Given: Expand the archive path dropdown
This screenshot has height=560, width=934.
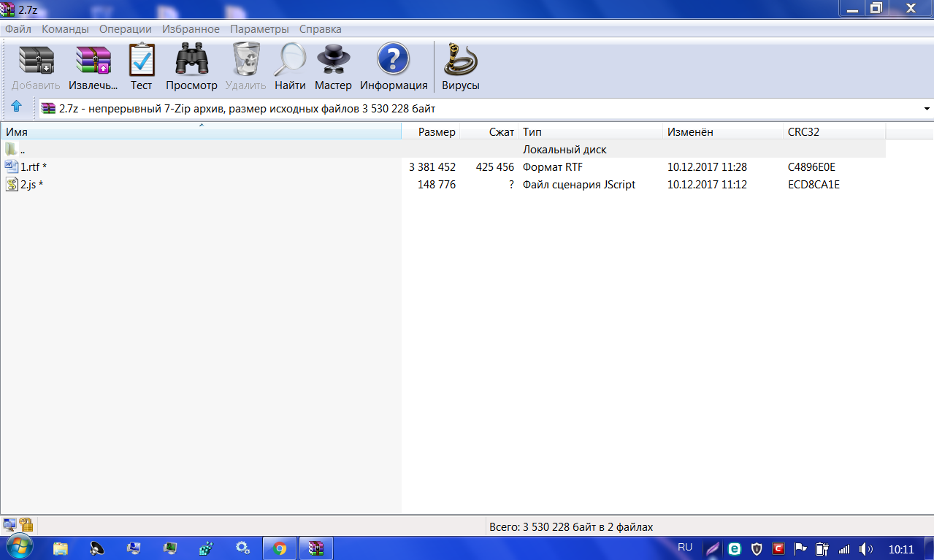Looking at the screenshot, I should point(927,109).
